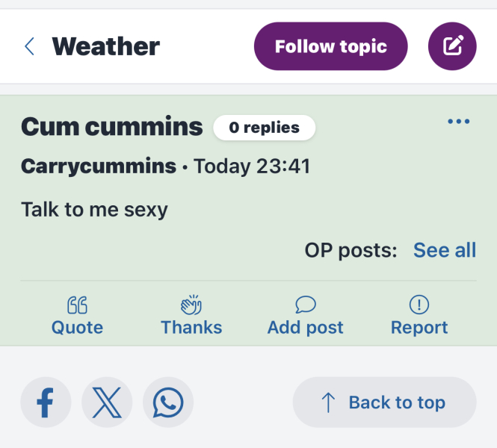Share this thread on X

click(107, 402)
